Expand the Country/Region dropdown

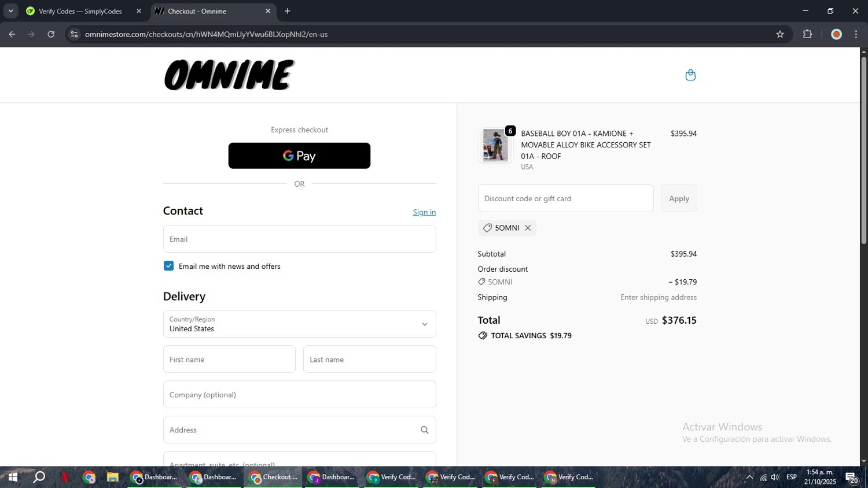299,324
